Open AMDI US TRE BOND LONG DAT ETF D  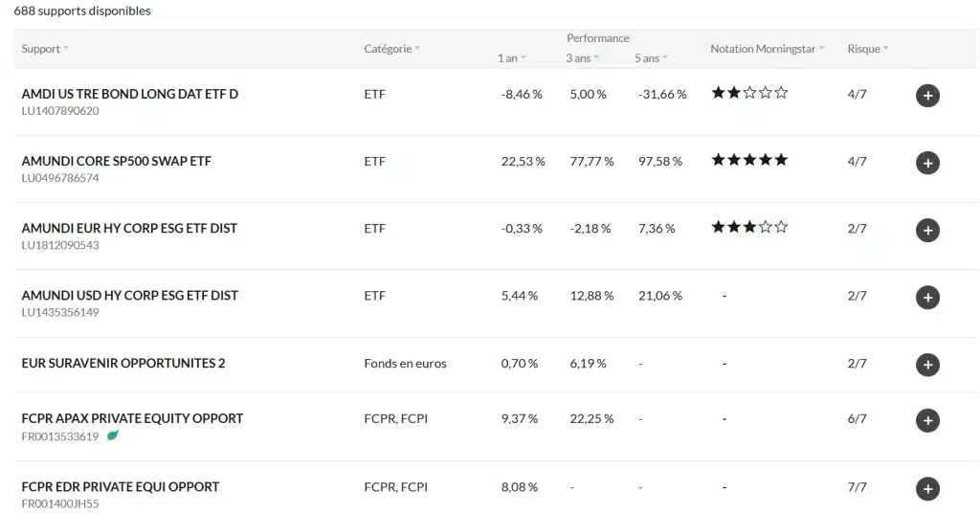click(x=130, y=94)
